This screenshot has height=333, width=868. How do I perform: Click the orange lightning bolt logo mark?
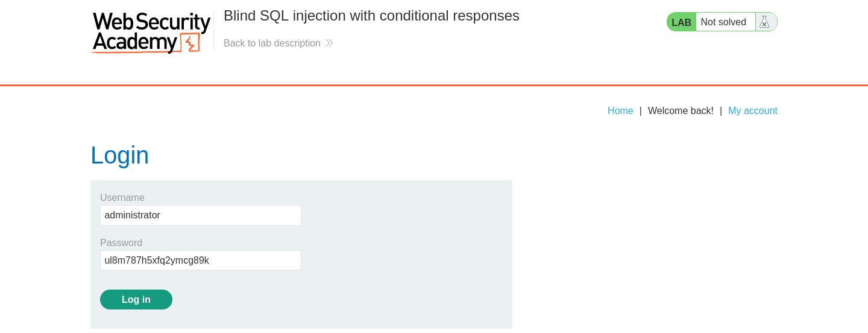click(190, 43)
